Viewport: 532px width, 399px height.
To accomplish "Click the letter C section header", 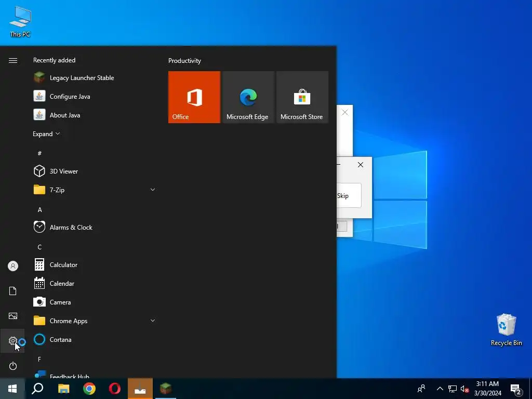I will point(39,247).
